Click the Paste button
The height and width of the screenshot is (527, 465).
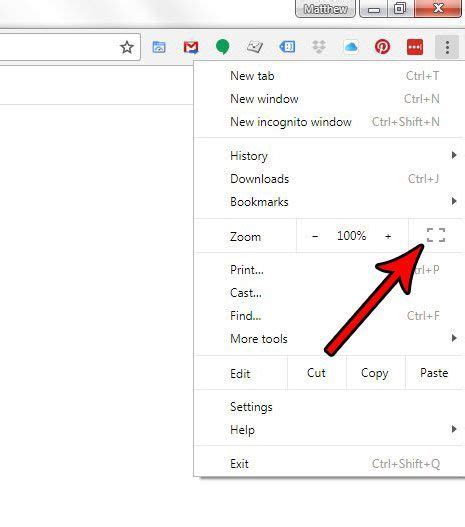pos(435,373)
